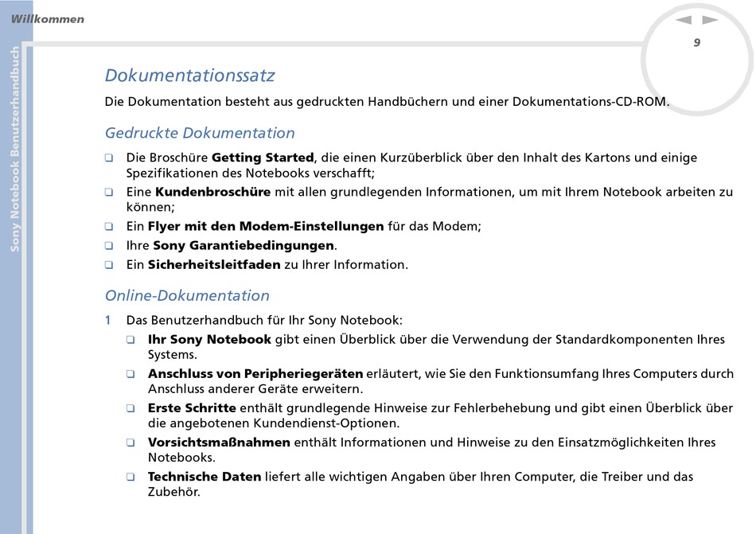Click the bold 'Ihr Sony Notebook' entry
Image resolution: width=756 pixels, height=534 pixels.
(209, 339)
